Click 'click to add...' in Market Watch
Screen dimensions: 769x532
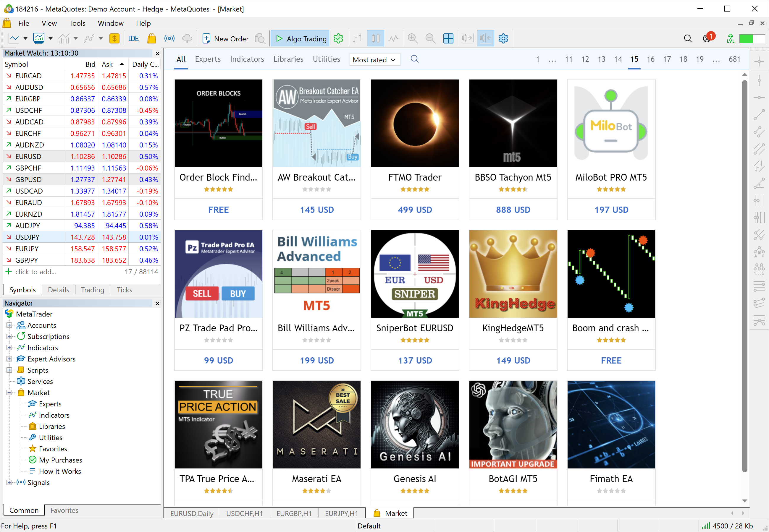[36, 272]
